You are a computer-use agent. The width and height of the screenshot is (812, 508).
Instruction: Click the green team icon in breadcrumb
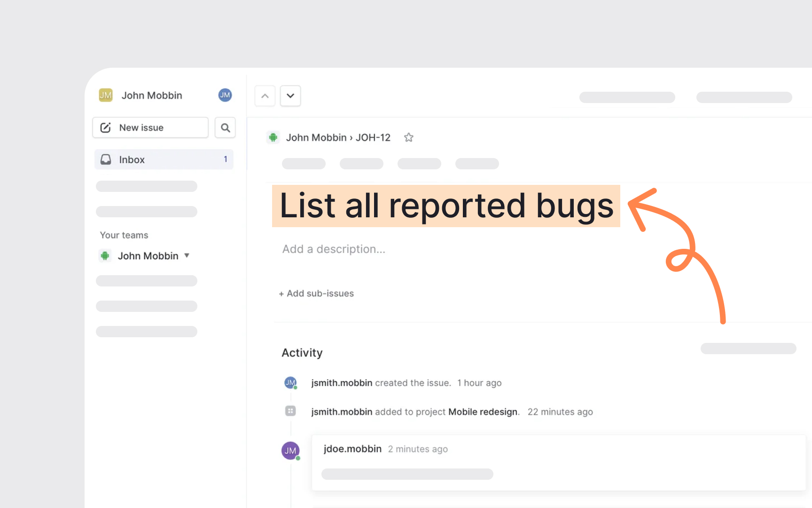click(x=273, y=137)
